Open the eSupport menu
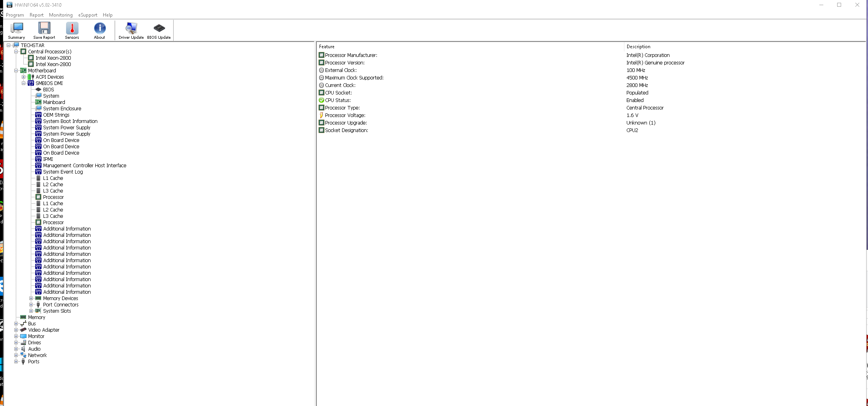868x406 pixels. pos(88,15)
